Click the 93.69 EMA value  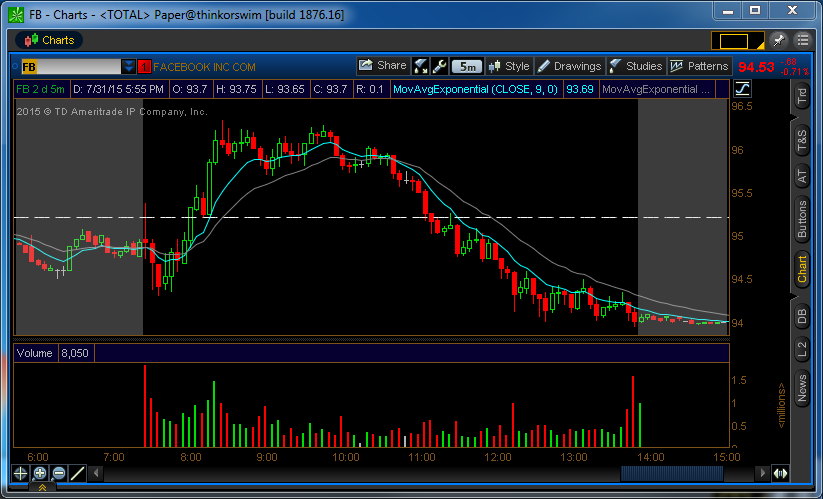coord(579,89)
